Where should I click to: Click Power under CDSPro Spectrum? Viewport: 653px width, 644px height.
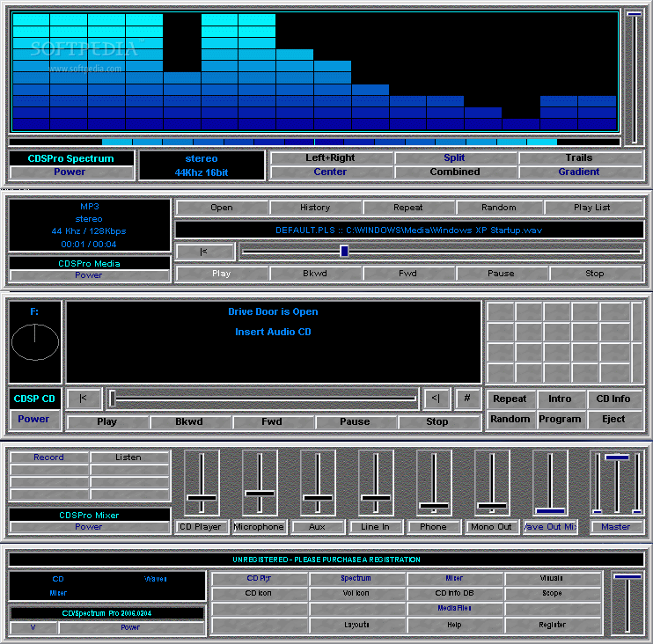(x=70, y=172)
